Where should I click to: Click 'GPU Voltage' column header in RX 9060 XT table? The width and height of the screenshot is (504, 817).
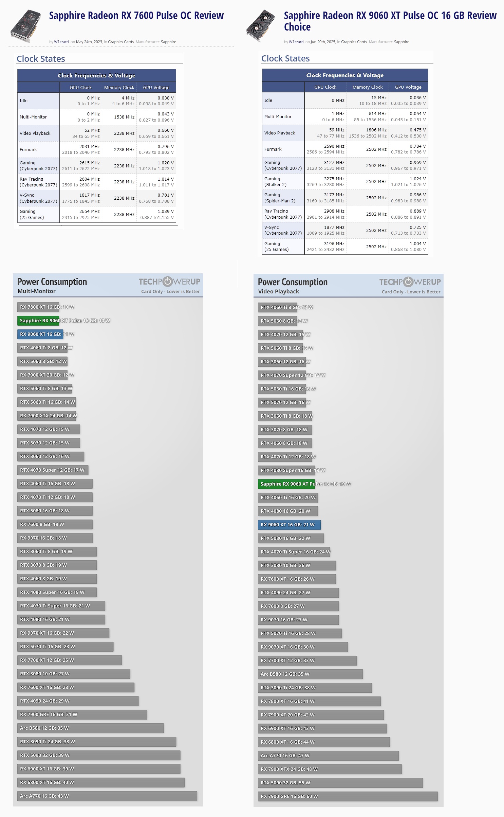coord(408,87)
